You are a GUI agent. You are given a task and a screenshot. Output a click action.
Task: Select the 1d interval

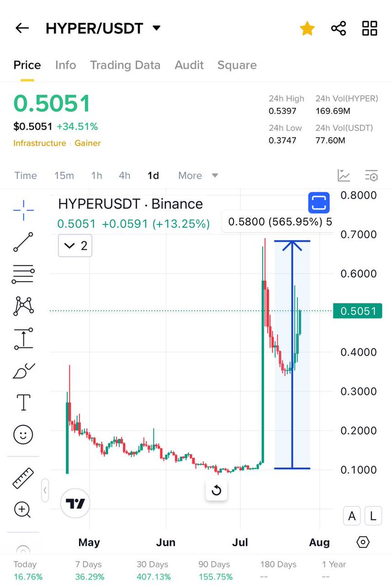tap(153, 175)
